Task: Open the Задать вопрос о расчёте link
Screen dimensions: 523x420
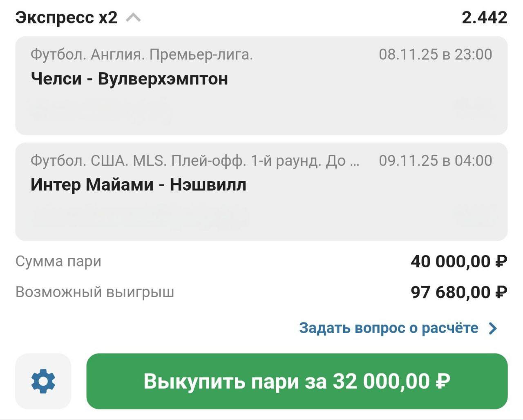Action: 388,328
